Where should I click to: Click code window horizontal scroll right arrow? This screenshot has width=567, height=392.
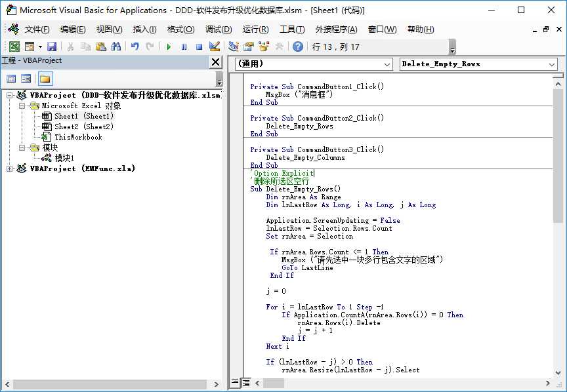click(547, 383)
